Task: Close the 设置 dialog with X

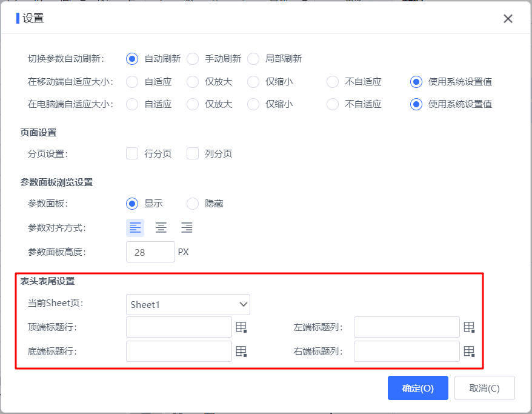Action: pyautogui.click(x=508, y=19)
